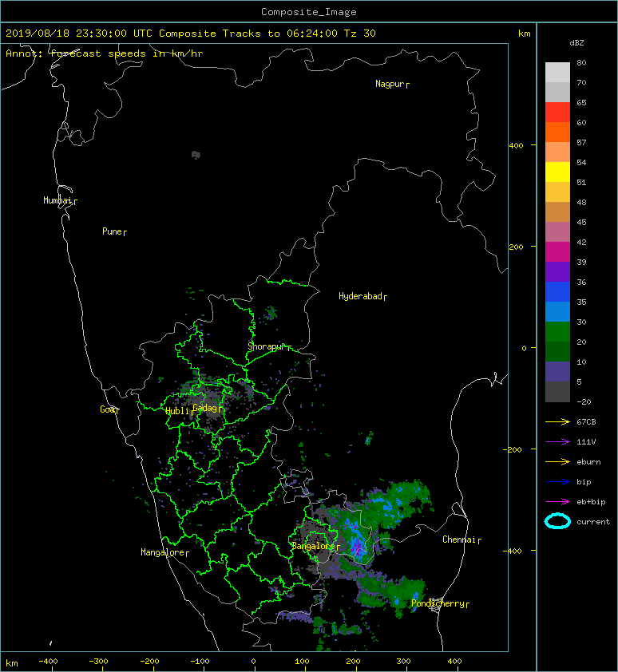Select the yellow 54 dBZ swatch

point(557,172)
